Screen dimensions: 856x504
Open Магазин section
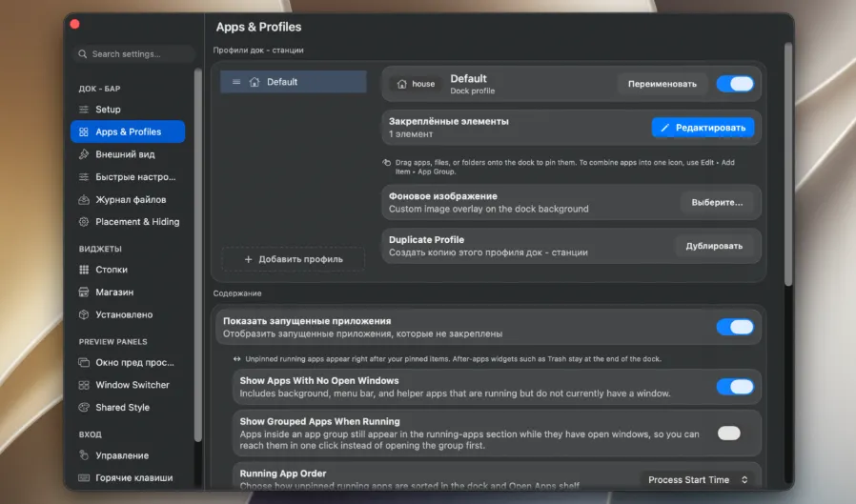tap(128, 292)
